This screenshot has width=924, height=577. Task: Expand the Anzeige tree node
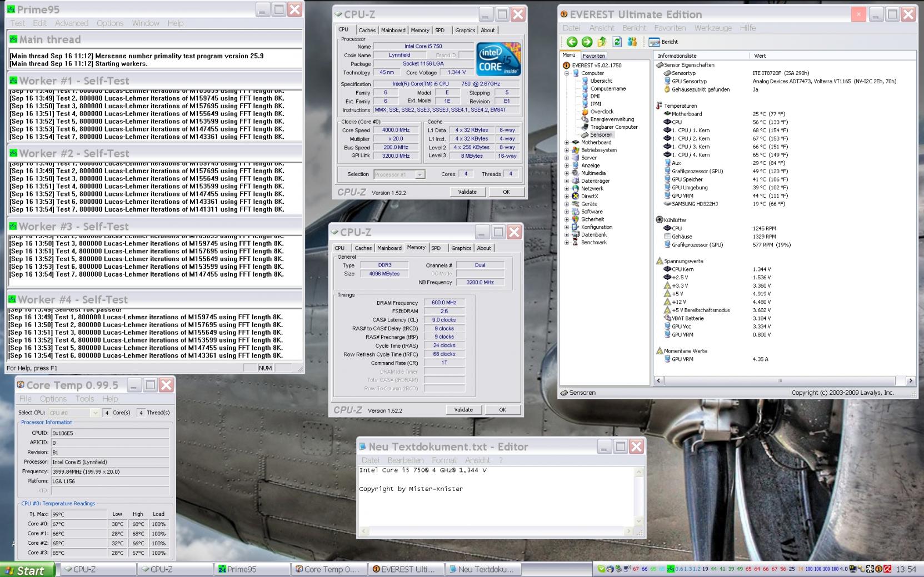click(x=567, y=165)
